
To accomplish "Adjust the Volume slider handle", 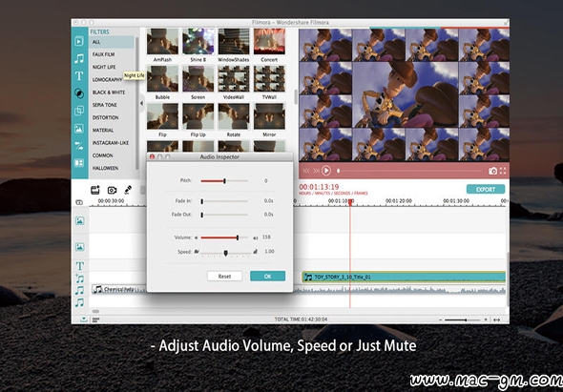I will [238, 237].
